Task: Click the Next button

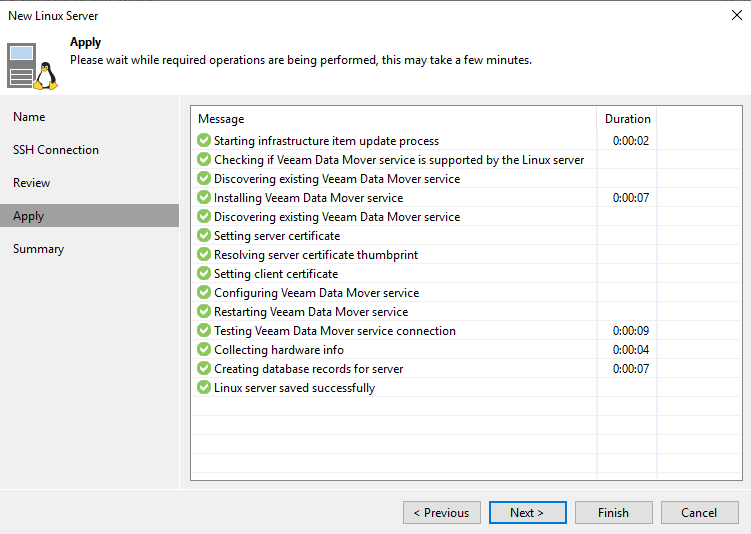Action: point(527,512)
